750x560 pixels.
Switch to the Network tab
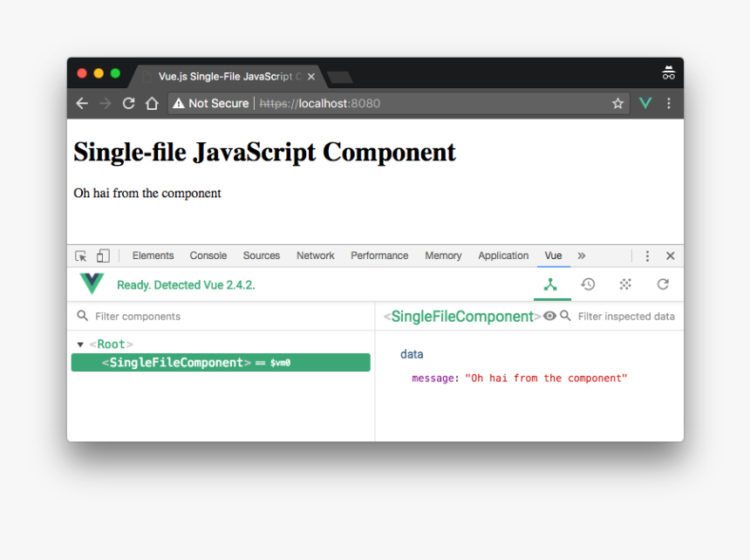tap(315, 256)
